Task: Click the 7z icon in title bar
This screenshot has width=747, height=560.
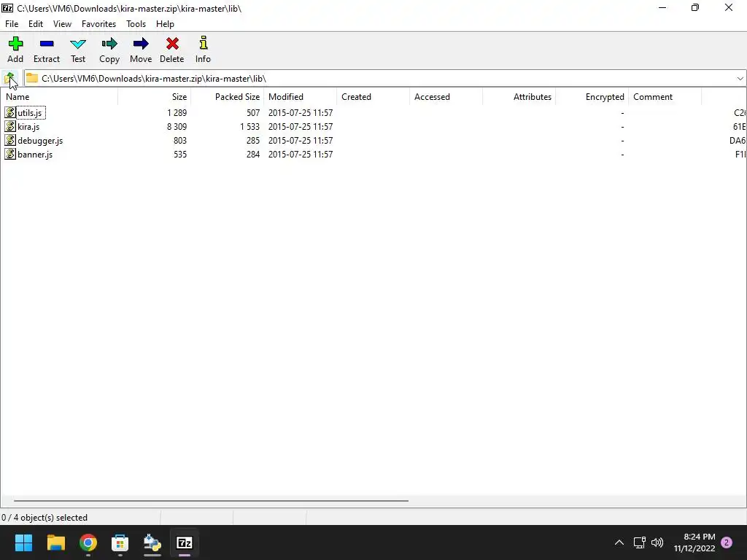Action: (x=7, y=8)
